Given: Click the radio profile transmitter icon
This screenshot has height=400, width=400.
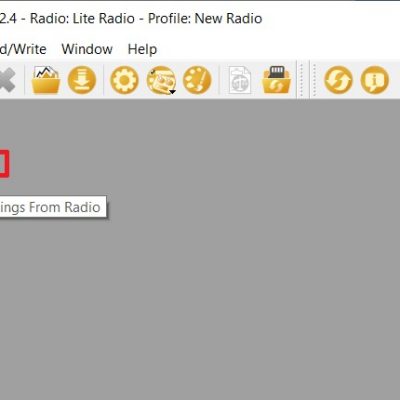Looking at the screenshot, I should coord(160,80).
